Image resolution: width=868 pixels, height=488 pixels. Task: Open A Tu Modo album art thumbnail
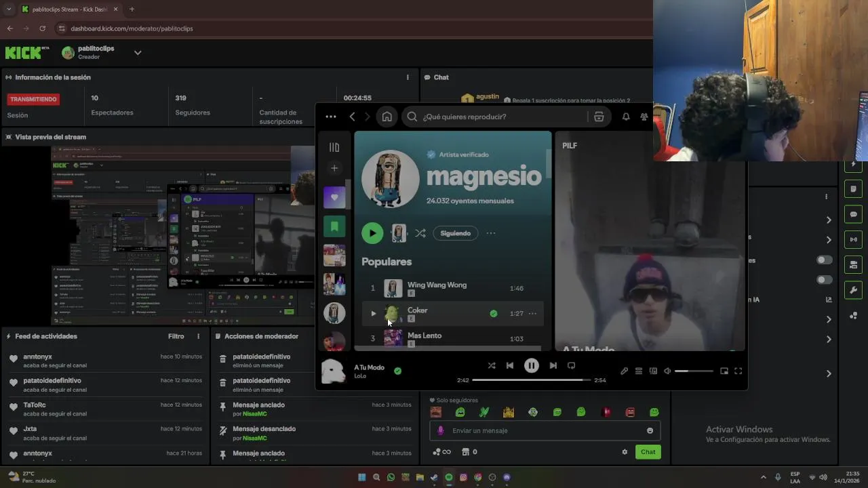(333, 371)
